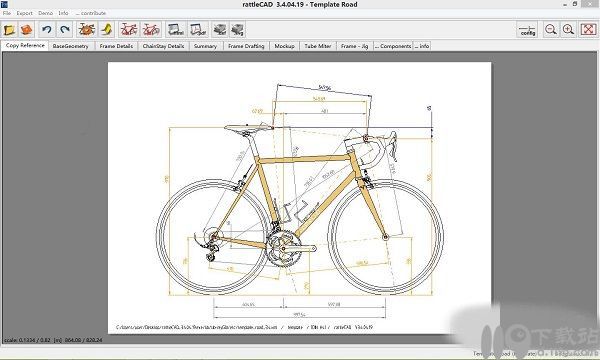
Task: Open the Frame Drafting tab
Action: (246, 46)
